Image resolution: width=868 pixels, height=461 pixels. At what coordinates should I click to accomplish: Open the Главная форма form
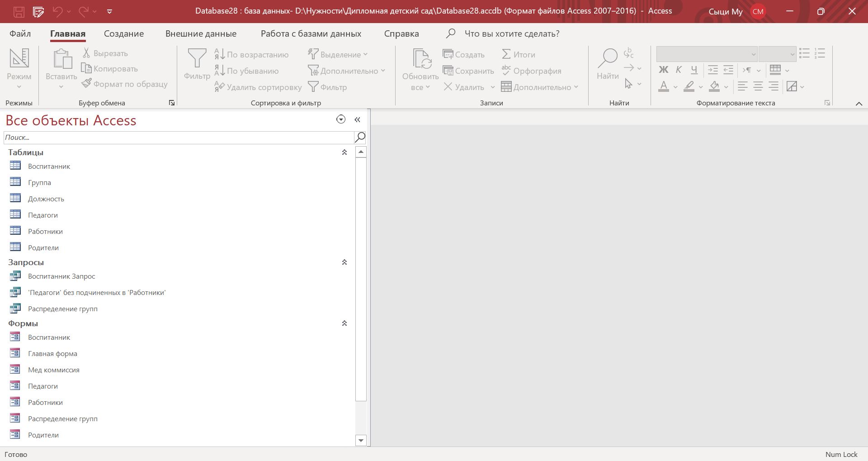(52, 354)
